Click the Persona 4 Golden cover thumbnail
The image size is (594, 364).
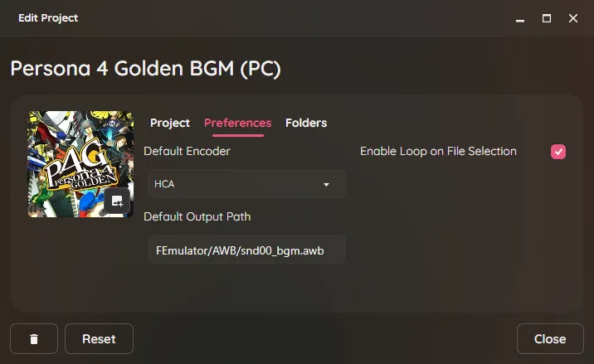[80, 164]
